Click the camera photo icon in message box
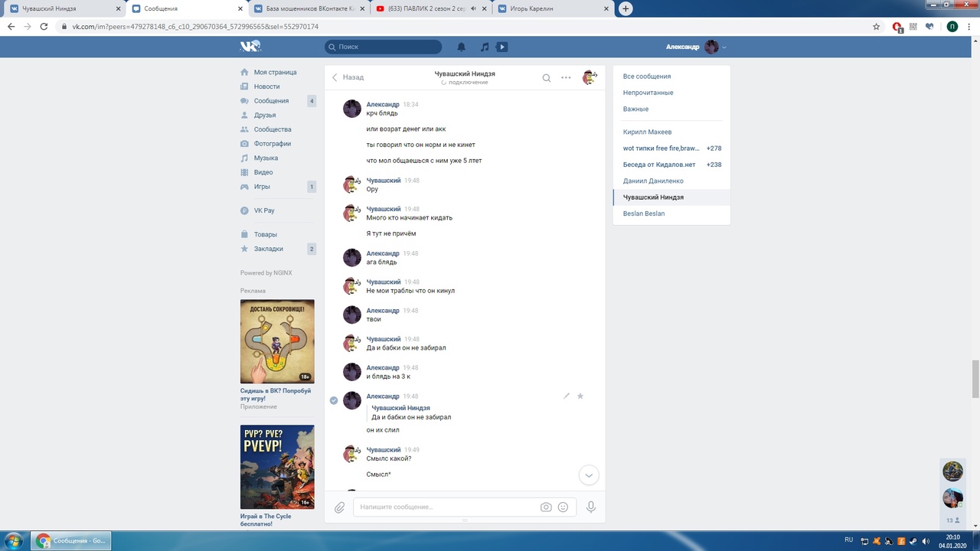 pyautogui.click(x=546, y=507)
